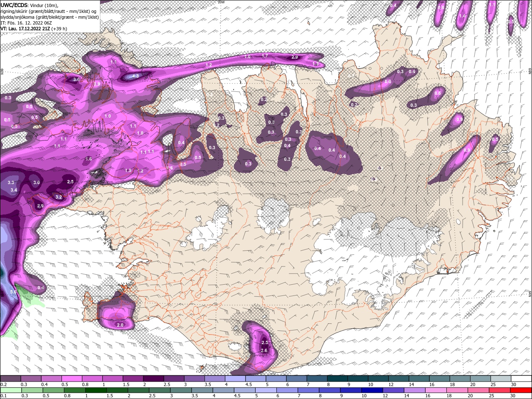The width and height of the screenshot is (532, 399).
Task: Select the darkest green rain swatch at 1
Action: (96, 390)
